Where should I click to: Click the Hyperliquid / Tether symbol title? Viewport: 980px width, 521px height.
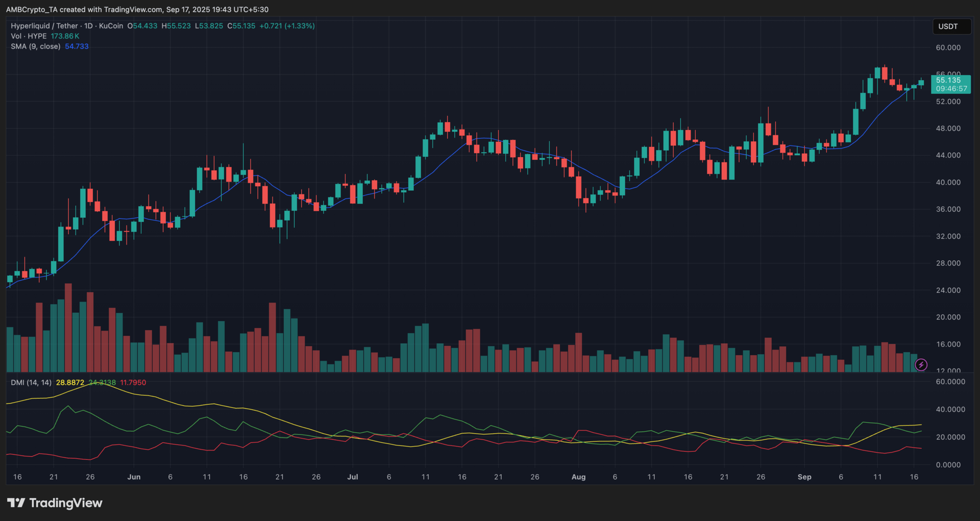pos(44,26)
